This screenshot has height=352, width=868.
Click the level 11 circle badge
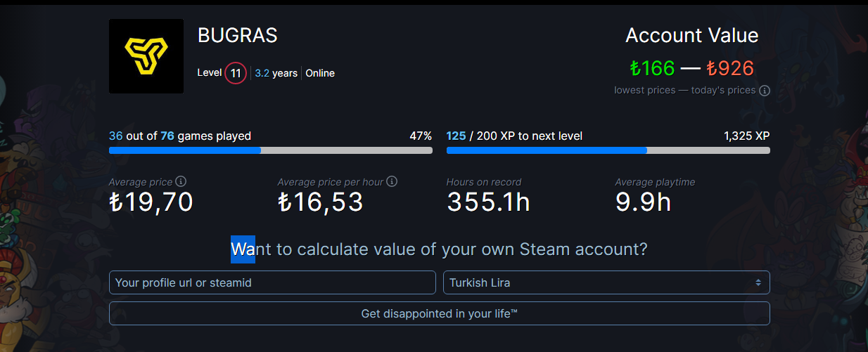tap(236, 73)
